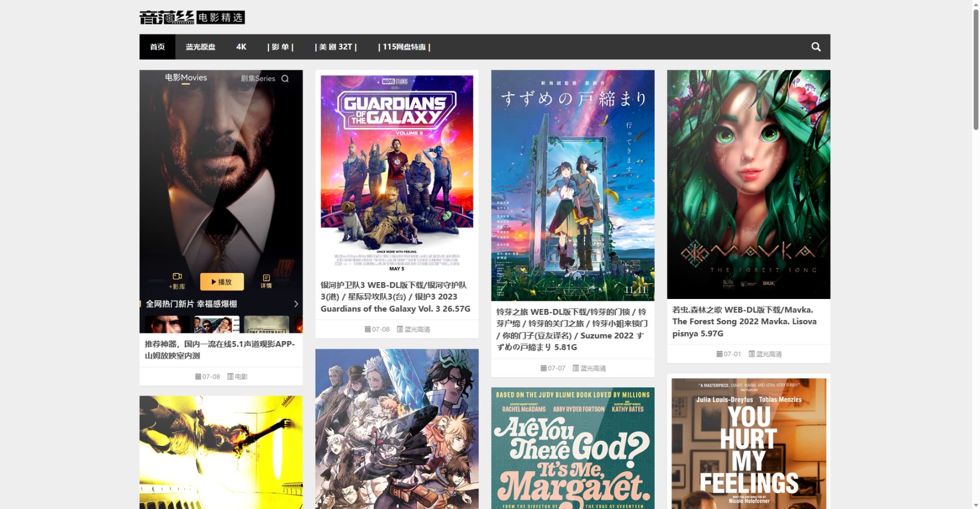Click the search icon inside the promo poster

pos(285,78)
